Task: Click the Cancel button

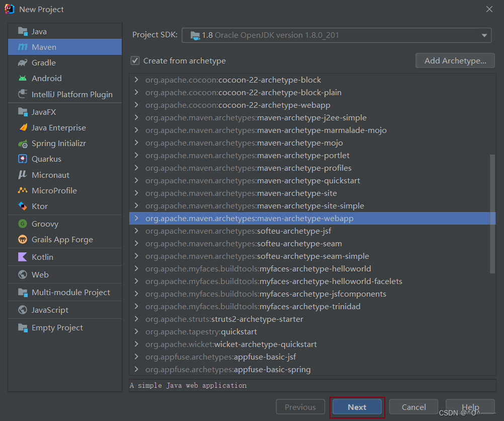Action: [x=413, y=407]
